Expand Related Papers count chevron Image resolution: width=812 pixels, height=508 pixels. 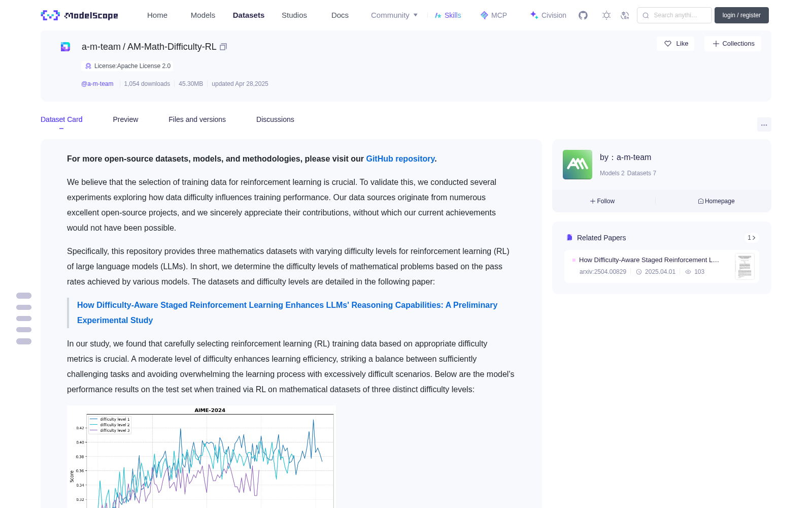[x=752, y=238]
